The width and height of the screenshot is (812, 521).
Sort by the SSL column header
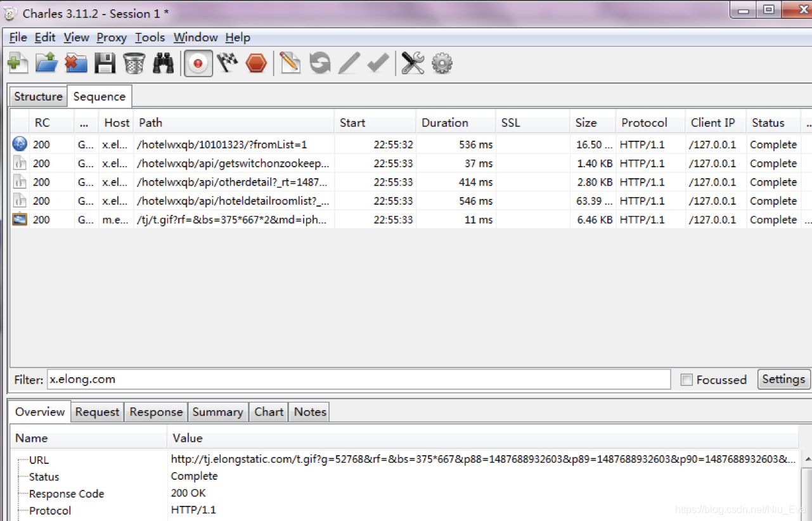532,122
